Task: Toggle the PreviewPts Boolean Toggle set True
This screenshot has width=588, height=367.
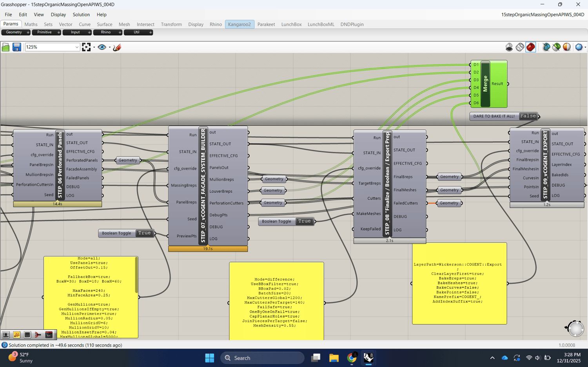Action: (x=144, y=233)
